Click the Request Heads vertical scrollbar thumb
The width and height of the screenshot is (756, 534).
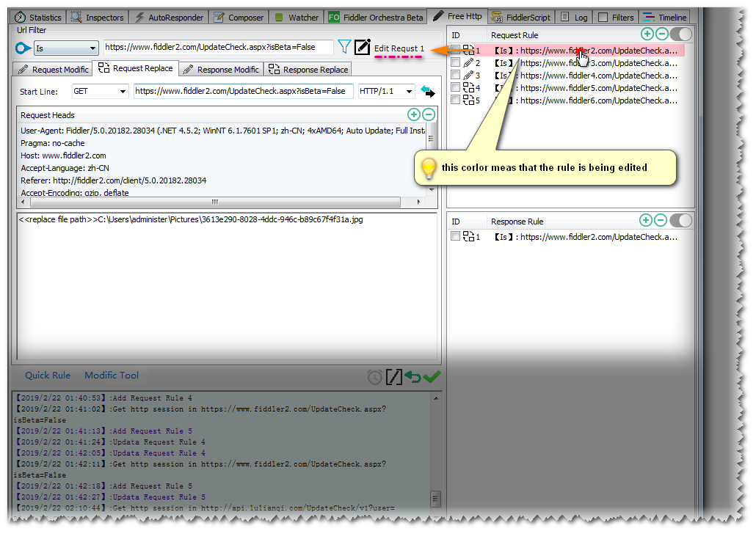(x=431, y=139)
